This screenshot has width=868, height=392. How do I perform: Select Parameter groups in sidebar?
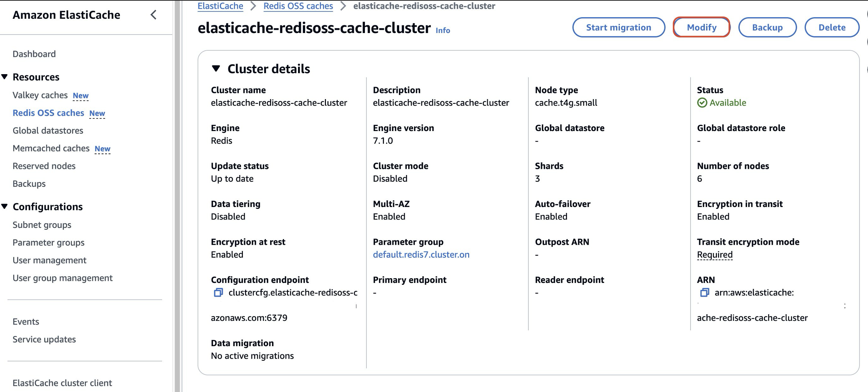(x=49, y=243)
